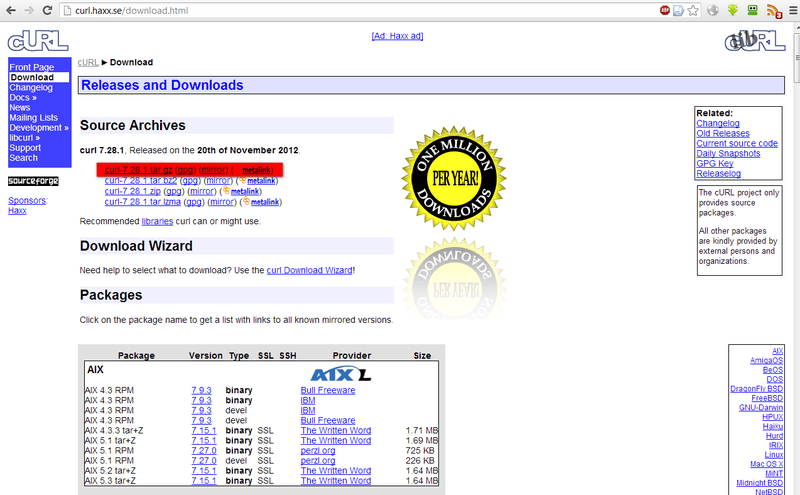
Task: Open Old Releases in Related box
Action: tap(723, 133)
